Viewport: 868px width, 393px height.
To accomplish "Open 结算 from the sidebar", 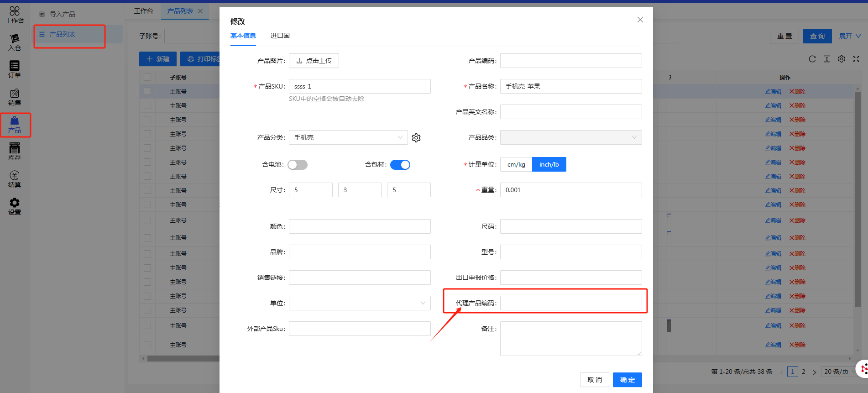I will [15, 179].
